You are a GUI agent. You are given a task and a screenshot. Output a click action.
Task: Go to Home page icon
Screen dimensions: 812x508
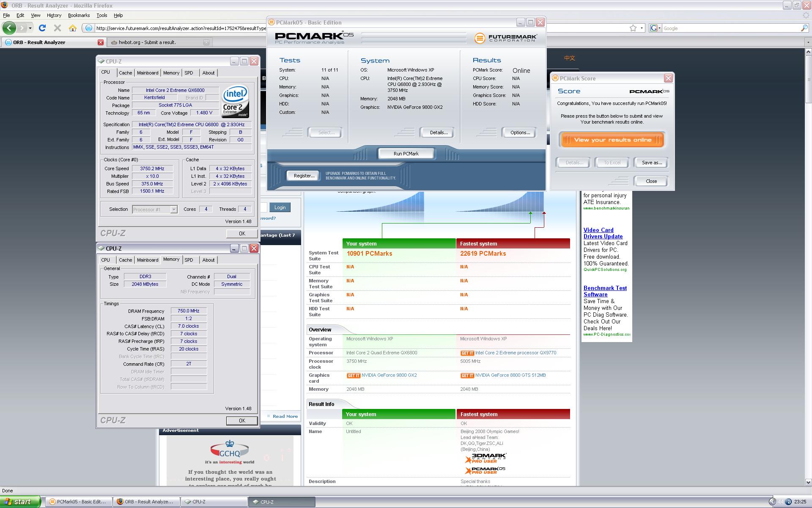(73, 28)
